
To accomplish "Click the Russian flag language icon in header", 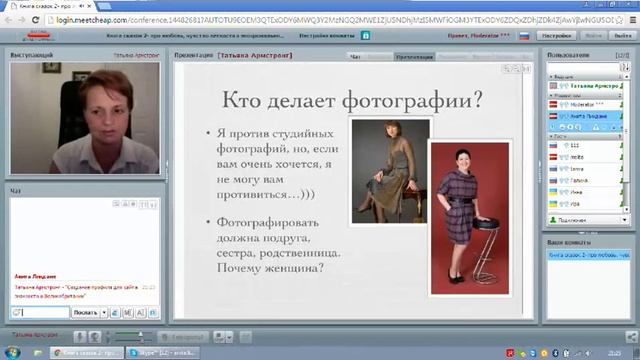I will [524, 36].
